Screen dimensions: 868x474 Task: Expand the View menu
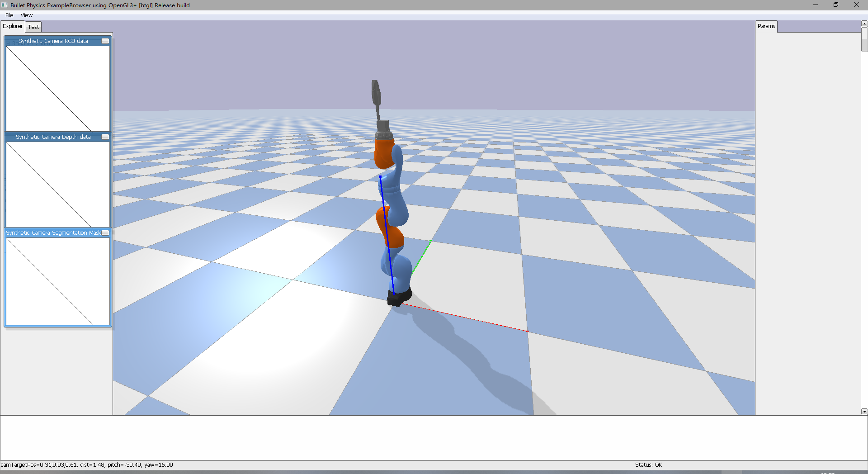pos(26,15)
